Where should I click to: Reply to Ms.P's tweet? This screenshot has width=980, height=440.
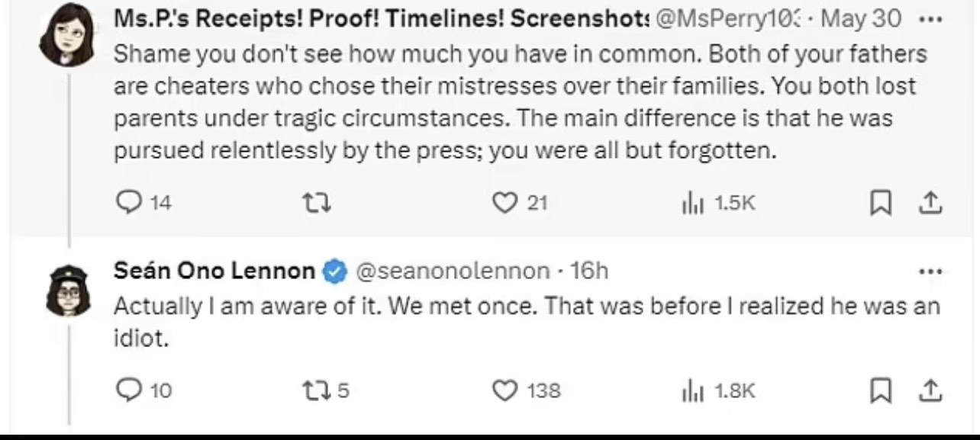tap(126, 203)
